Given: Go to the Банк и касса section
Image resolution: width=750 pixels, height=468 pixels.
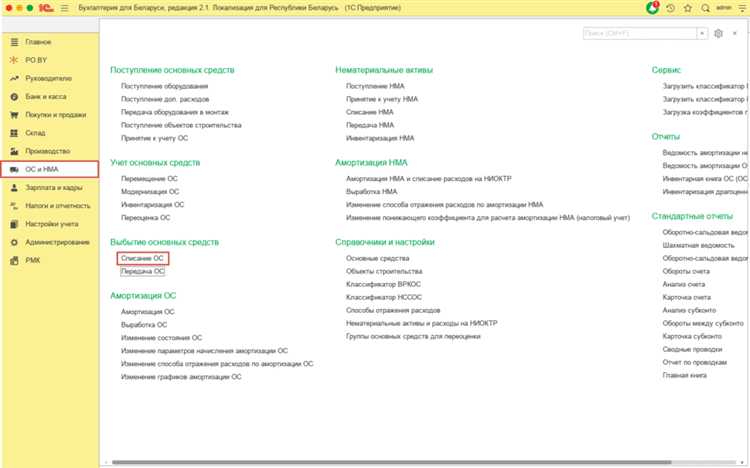Looking at the screenshot, I should coord(44,96).
